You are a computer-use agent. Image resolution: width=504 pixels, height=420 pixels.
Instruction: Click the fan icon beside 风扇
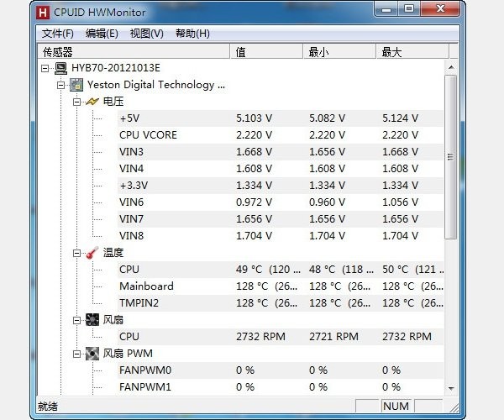[x=92, y=320]
